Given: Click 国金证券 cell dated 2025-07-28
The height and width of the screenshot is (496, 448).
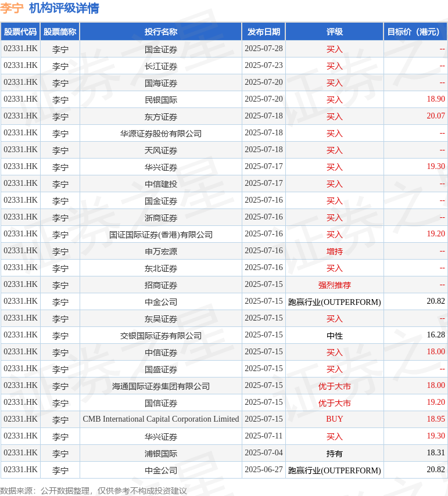Looking at the screenshot, I should click(x=161, y=49).
